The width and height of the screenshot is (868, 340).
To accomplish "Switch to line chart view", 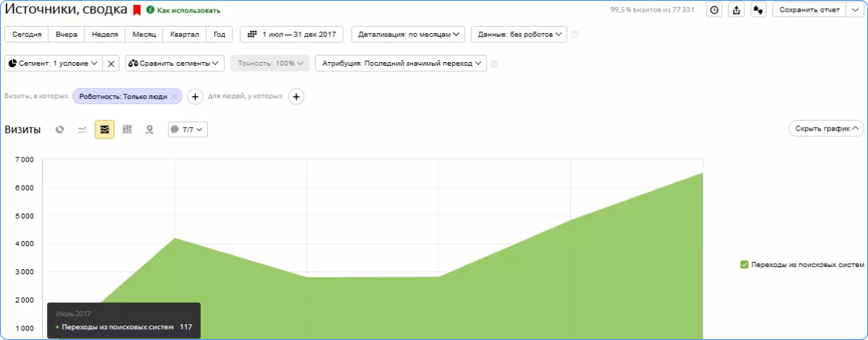I will 82,130.
